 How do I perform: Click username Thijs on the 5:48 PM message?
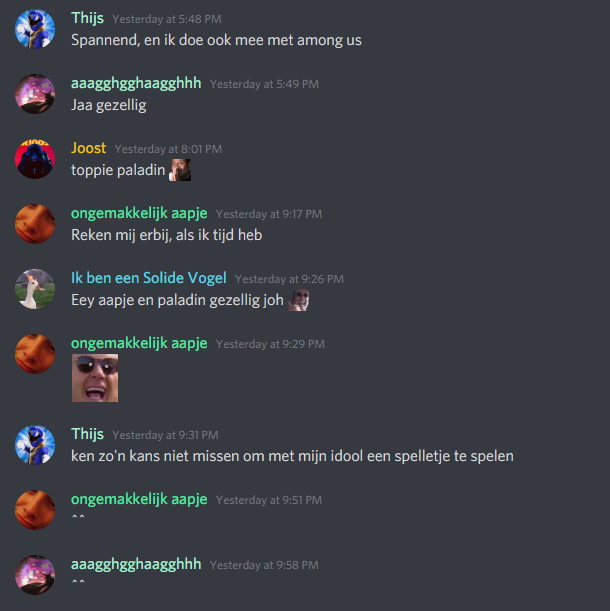[87, 18]
